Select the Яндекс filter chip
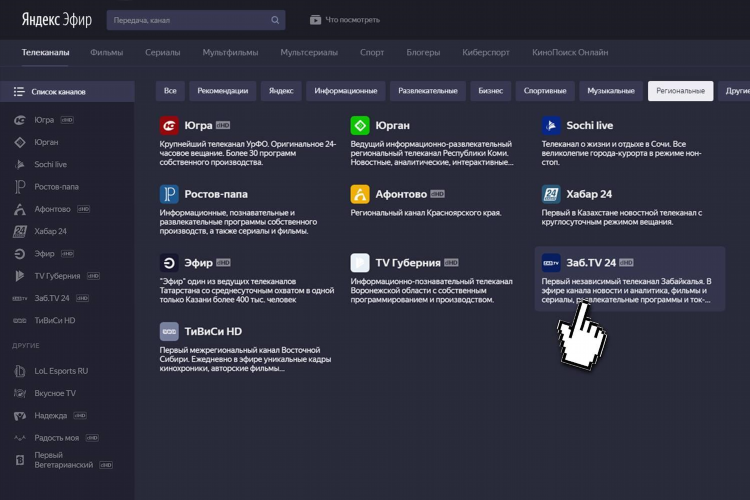The image size is (750, 500). [281, 91]
